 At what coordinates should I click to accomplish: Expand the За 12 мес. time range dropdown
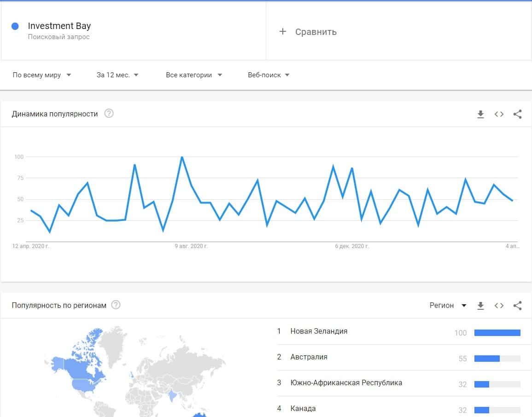coord(117,75)
